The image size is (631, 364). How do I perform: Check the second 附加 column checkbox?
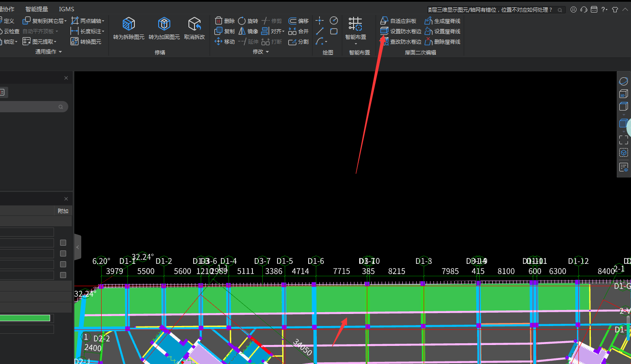63,253
